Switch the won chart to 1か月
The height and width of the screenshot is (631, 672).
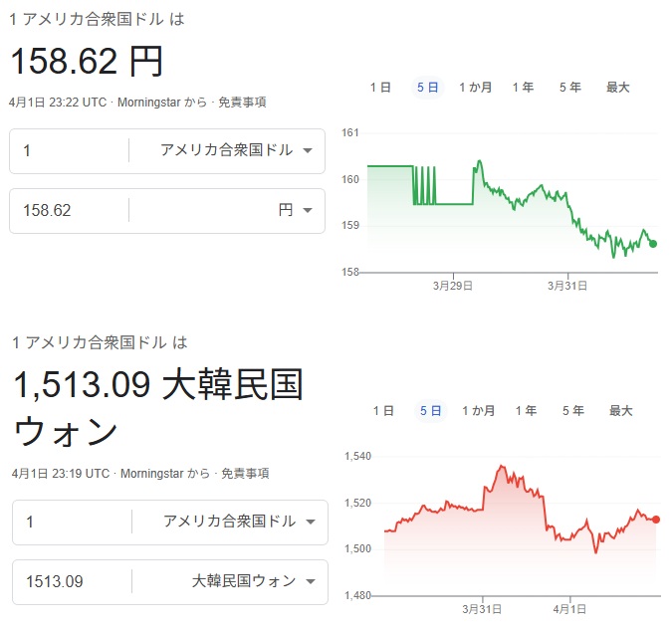click(x=478, y=410)
